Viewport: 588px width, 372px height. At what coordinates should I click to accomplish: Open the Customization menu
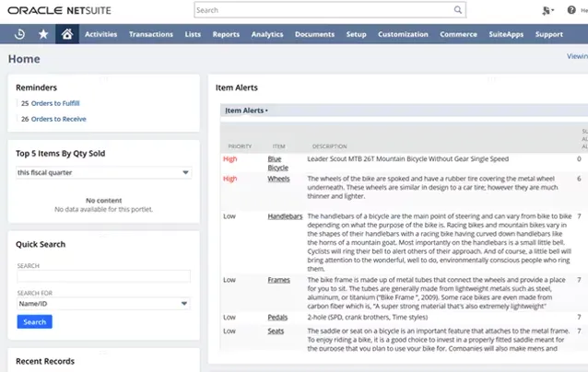403,34
